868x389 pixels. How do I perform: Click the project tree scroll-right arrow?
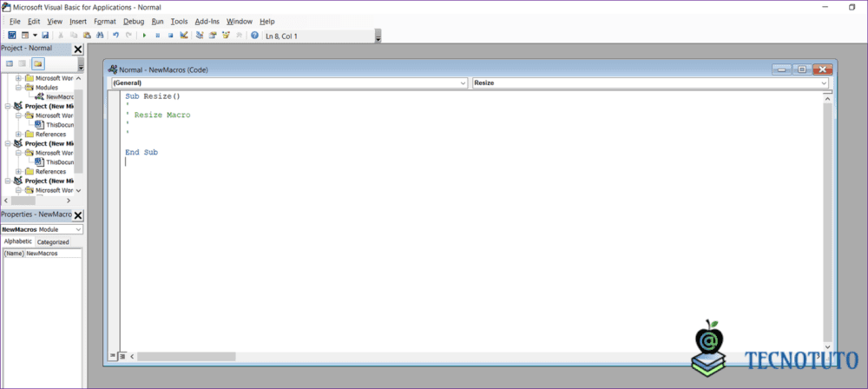tap(69, 201)
